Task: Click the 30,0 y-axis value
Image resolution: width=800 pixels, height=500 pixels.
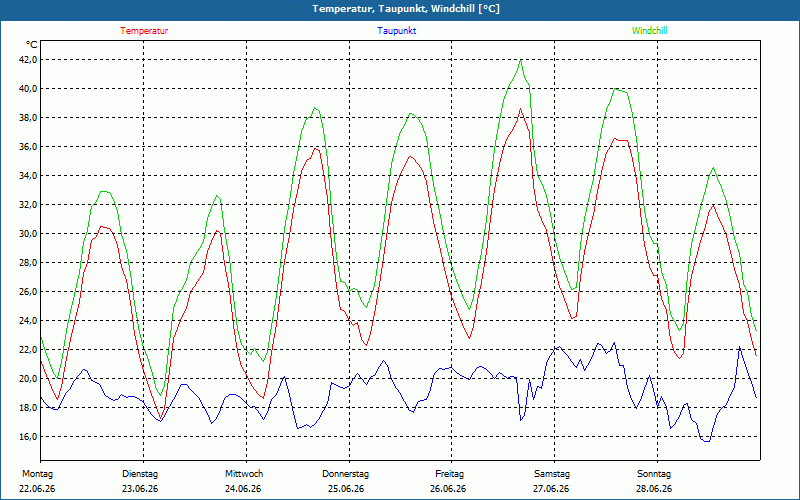Action: [x=29, y=234]
